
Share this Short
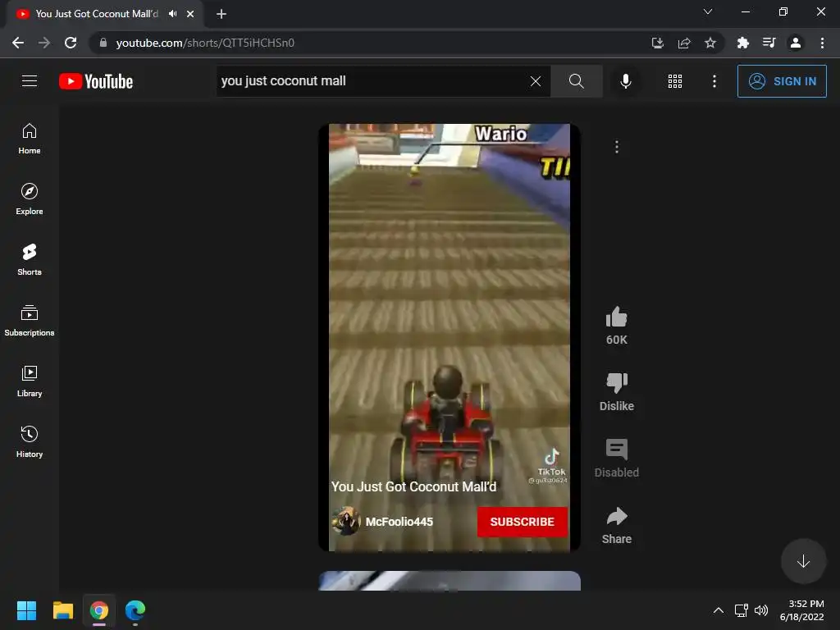click(617, 516)
